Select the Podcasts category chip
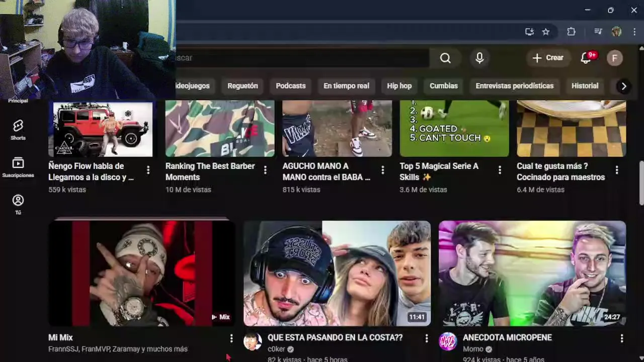 291,86
